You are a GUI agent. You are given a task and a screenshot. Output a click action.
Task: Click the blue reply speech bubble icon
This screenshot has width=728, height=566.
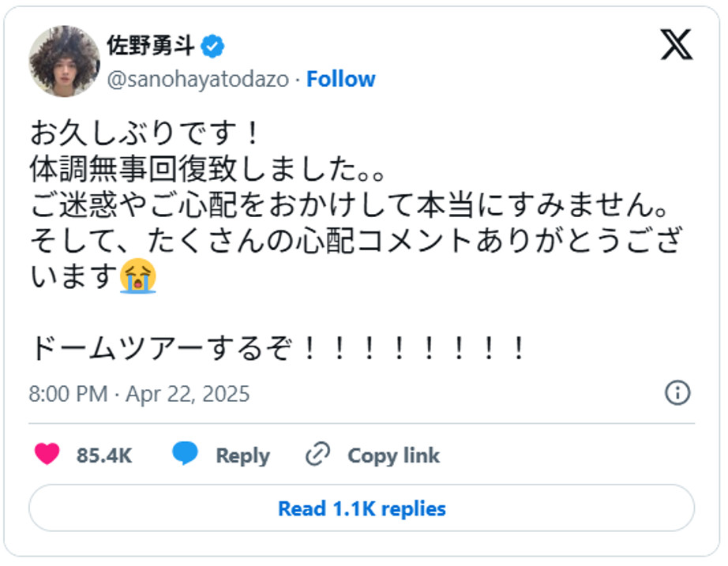click(185, 454)
